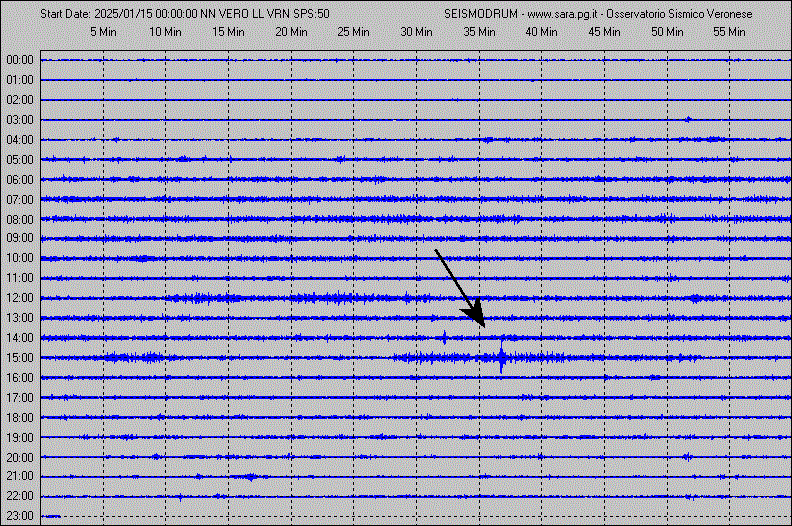Select the 20:00 hour label
792x526 pixels.
pyautogui.click(x=20, y=458)
